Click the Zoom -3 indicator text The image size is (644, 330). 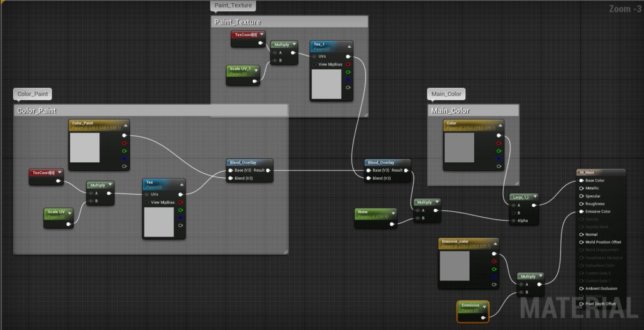click(625, 9)
